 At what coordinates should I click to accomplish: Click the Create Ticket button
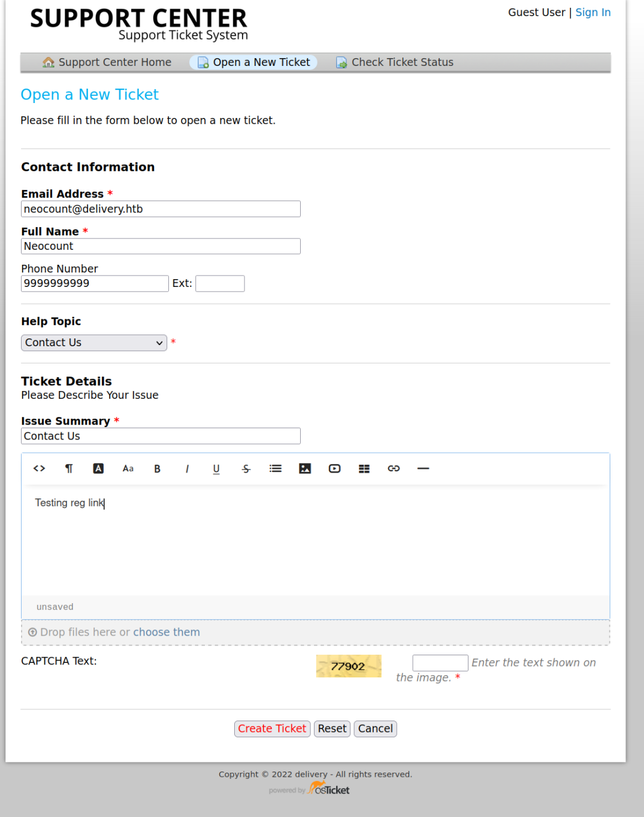coord(272,728)
